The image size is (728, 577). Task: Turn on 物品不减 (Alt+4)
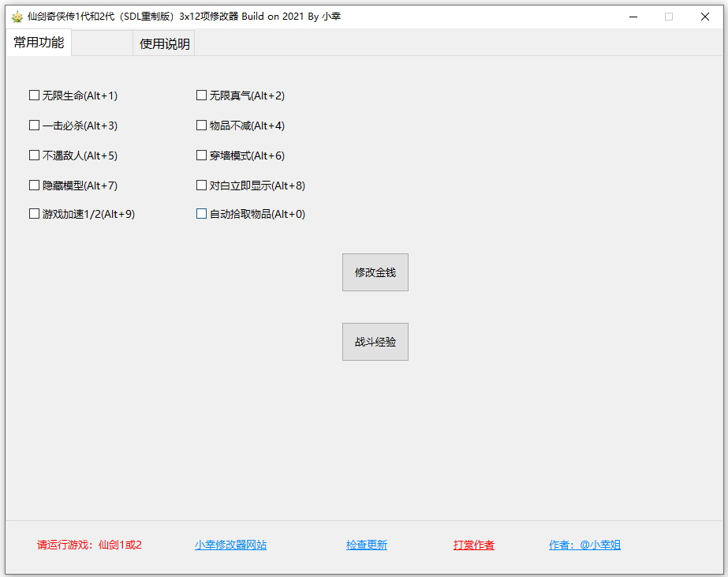point(202,126)
